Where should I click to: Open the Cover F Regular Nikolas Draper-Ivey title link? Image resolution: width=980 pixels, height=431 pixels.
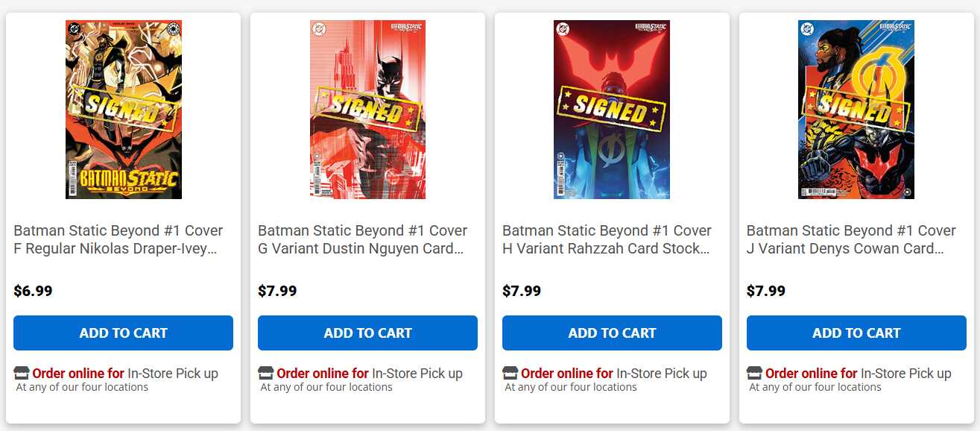coord(118,239)
